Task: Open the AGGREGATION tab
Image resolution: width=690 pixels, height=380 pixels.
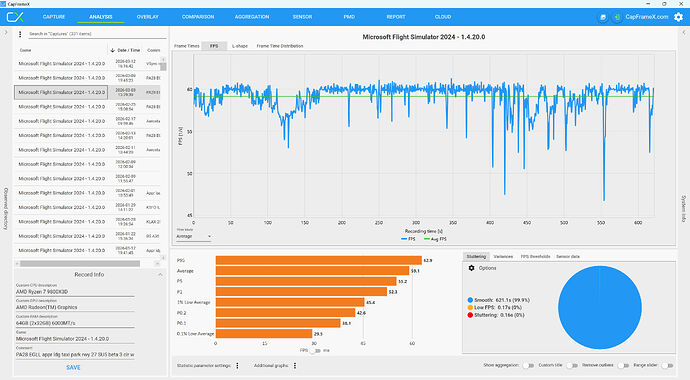Action: (x=252, y=17)
